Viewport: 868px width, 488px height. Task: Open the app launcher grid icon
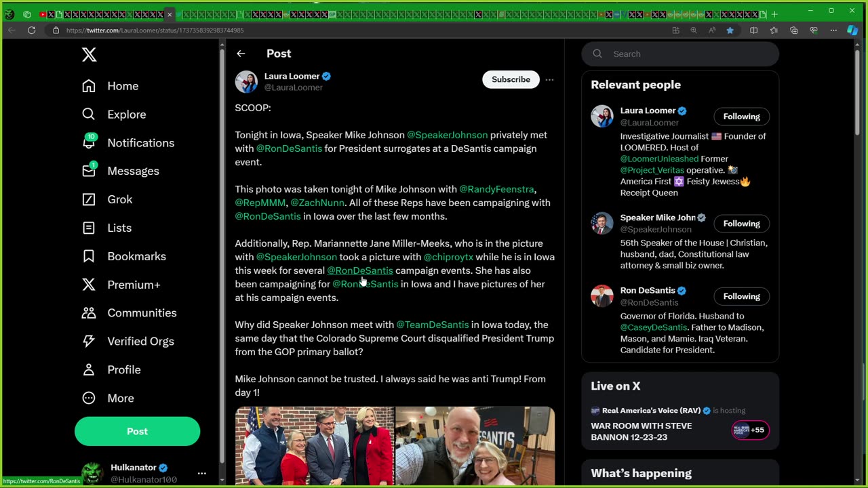pyautogui.click(x=26, y=14)
